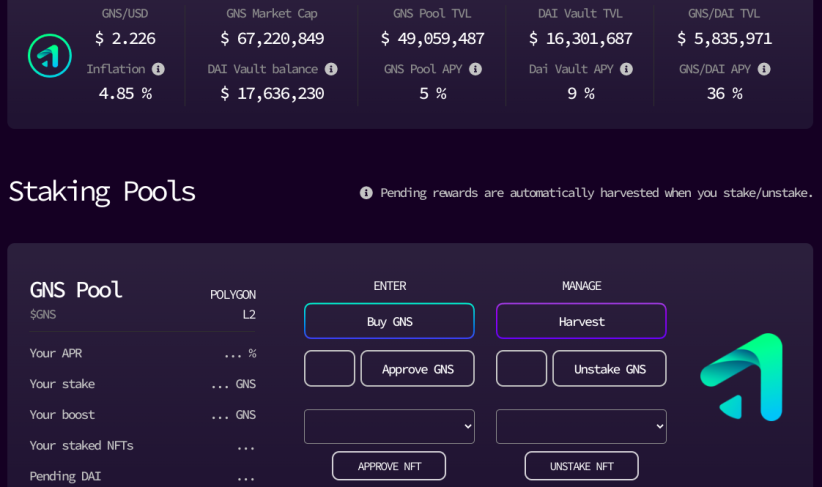Expand the NFT dropdown under Manage
The height and width of the screenshot is (487, 822).
(x=581, y=426)
